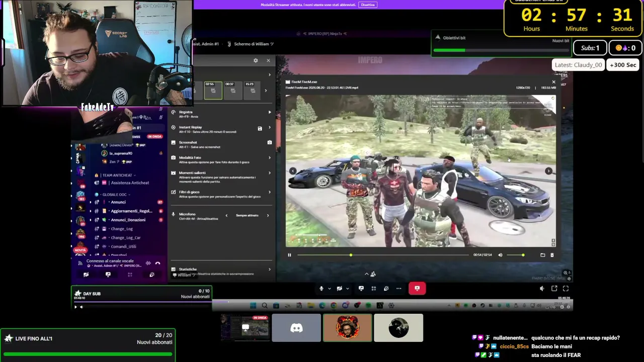Mute the video player volume icon
Viewport: 644px width, 362px height.
500,255
